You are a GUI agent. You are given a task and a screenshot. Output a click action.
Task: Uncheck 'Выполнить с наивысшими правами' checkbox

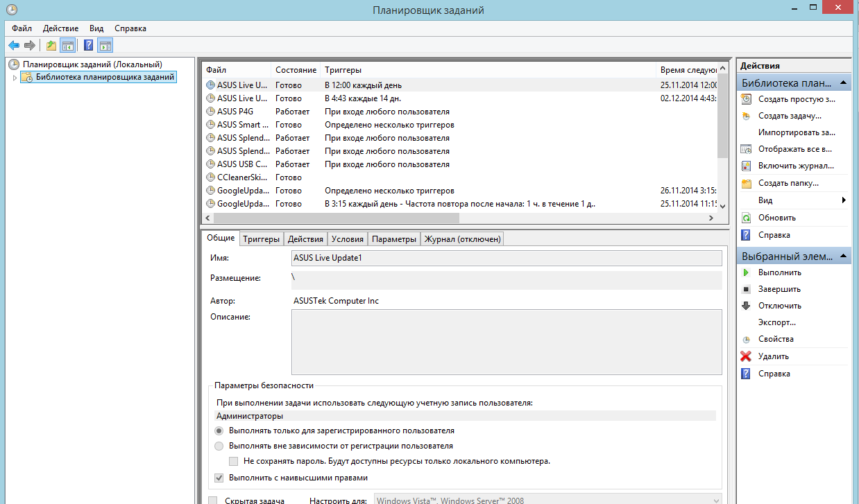(219, 478)
